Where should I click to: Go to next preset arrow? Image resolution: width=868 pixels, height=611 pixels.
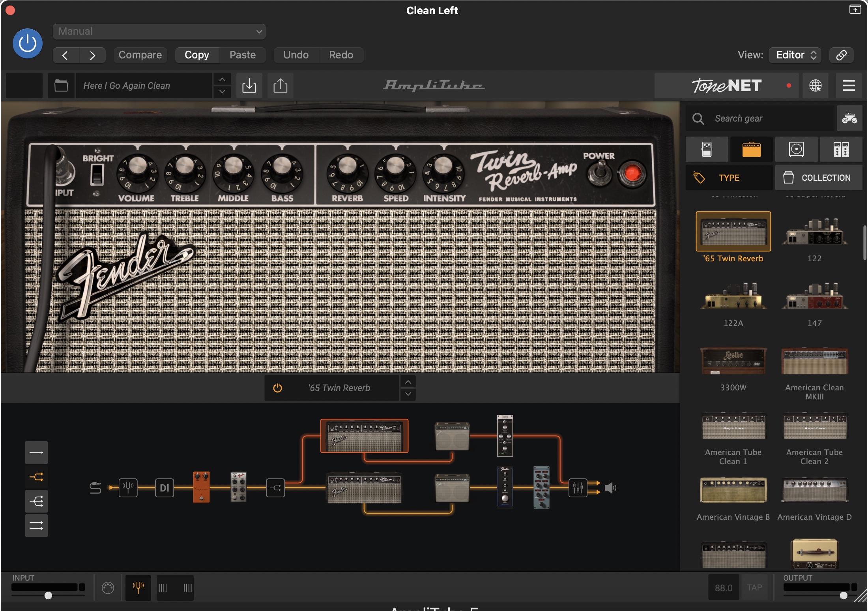[x=92, y=55]
